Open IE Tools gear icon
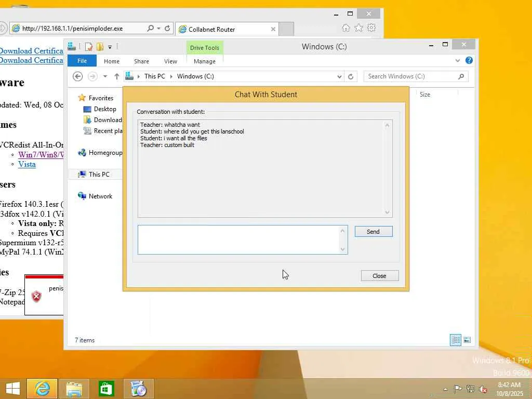Viewport: 532px width, 399px height. [x=371, y=28]
